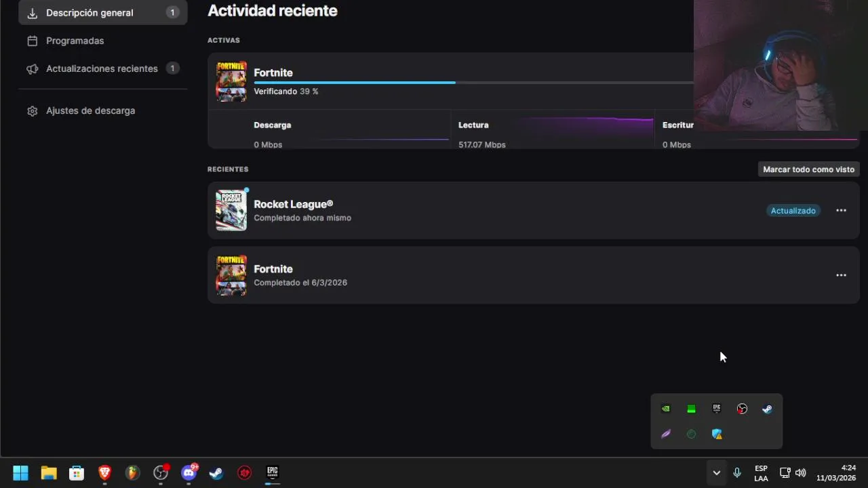Open the red gear app on taskbar

point(245,473)
